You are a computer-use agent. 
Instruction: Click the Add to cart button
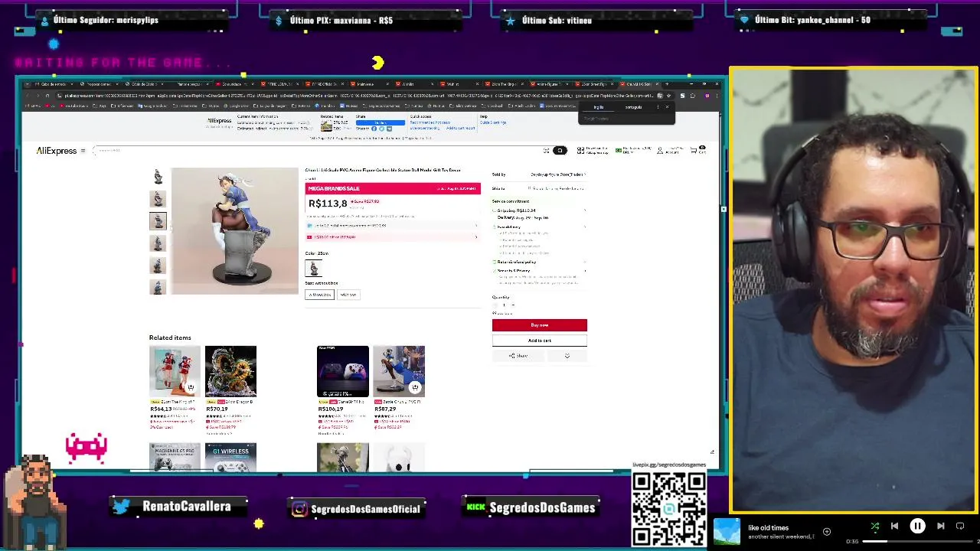point(539,341)
